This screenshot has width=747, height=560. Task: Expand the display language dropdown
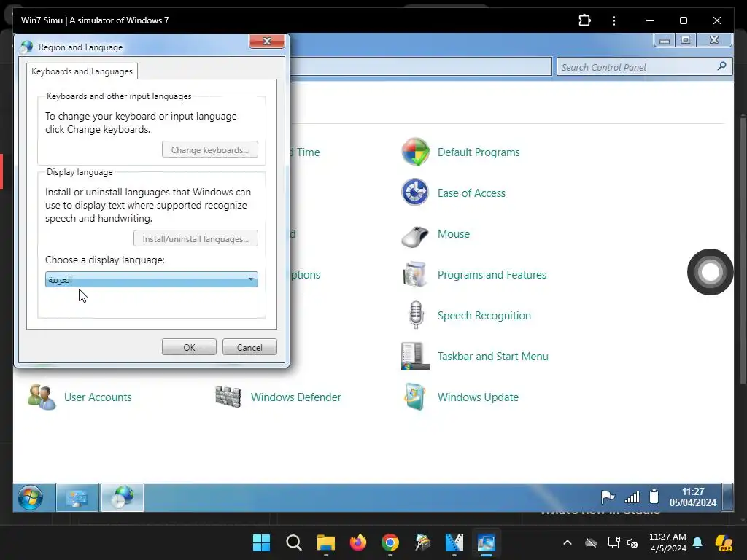coord(152,279)
